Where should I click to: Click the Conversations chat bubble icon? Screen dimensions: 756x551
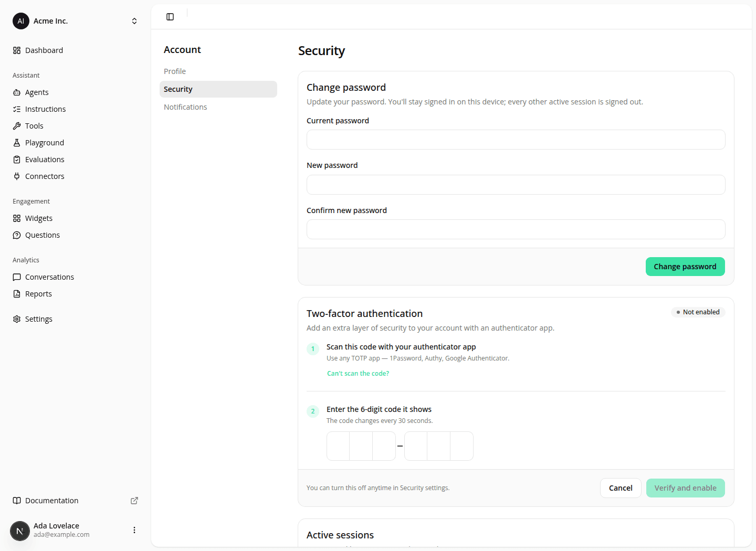click(x=17, y=277)
